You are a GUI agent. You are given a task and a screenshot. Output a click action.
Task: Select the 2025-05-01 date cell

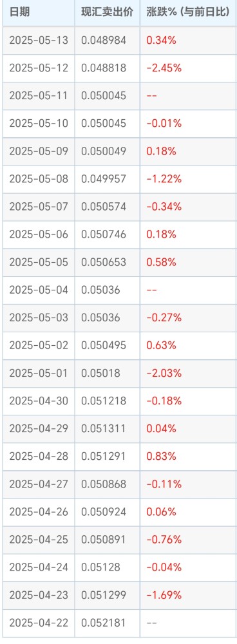[x=39, y=373]
